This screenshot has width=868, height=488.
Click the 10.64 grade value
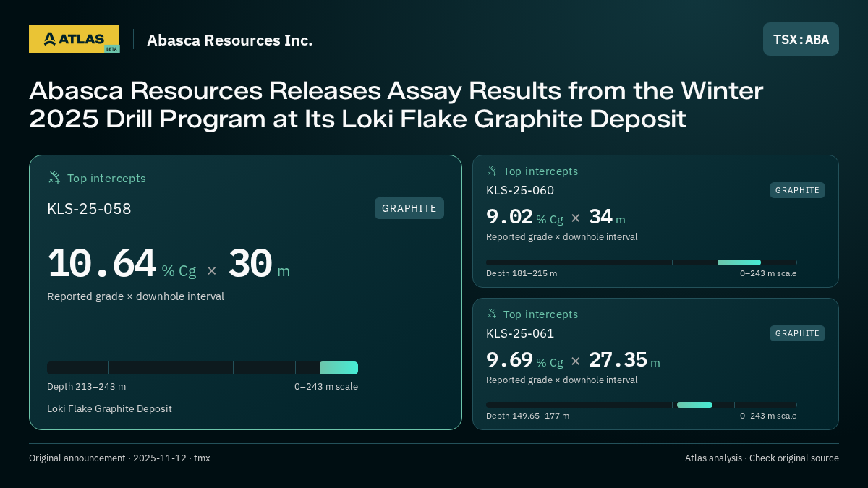pos(101,264)
